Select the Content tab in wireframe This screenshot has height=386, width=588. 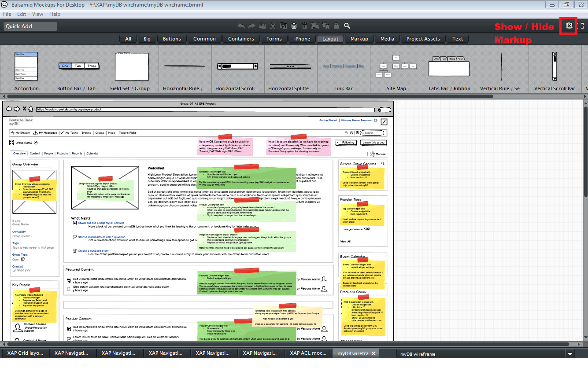pyautogui.click(x=35, y=154)
